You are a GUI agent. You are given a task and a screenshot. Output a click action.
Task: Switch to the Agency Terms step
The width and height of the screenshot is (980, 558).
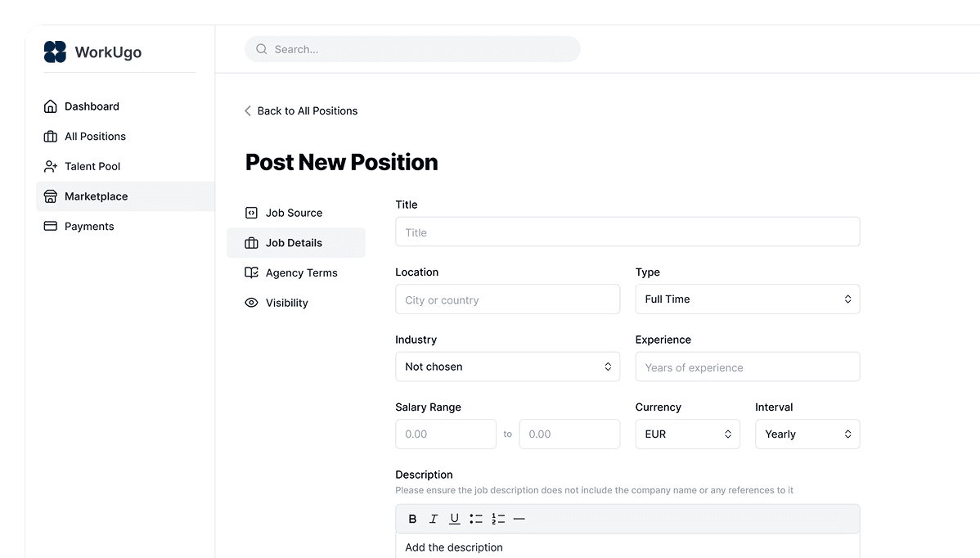point(301,273)
